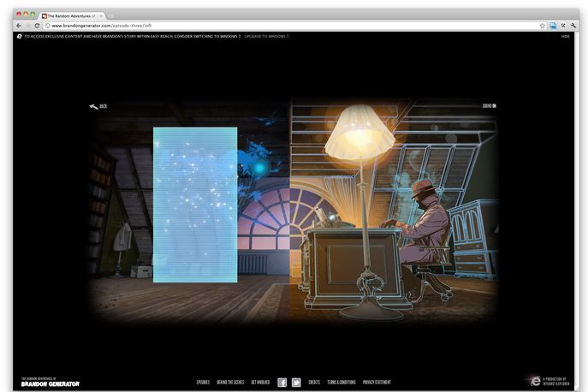
Task: Bookmark this page with the star icon
Action: click(x=543, y=26)
